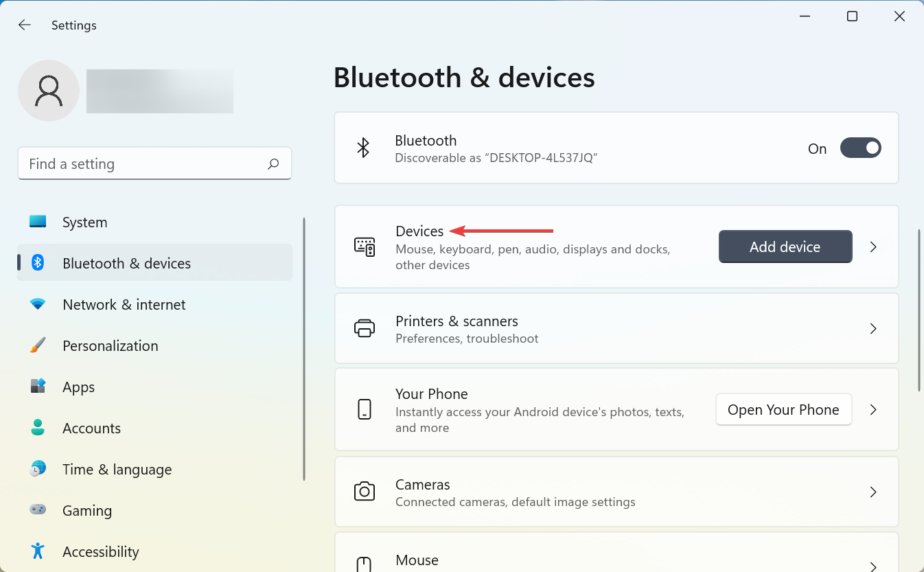
Task: Open Mouse settings row
Action: click(x=616, y=552)
